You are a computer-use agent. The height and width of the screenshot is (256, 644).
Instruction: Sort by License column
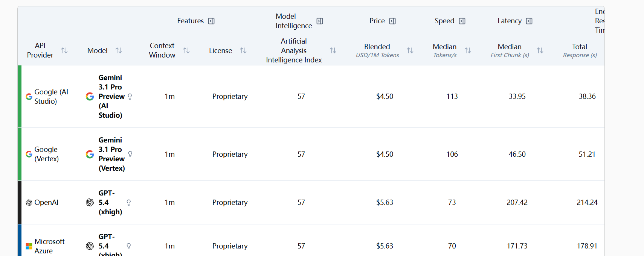243,50
